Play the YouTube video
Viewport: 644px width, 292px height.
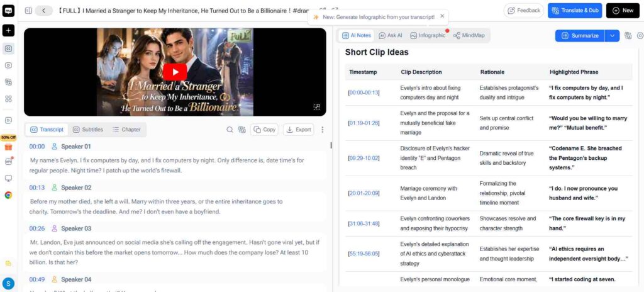coord(175,72)
